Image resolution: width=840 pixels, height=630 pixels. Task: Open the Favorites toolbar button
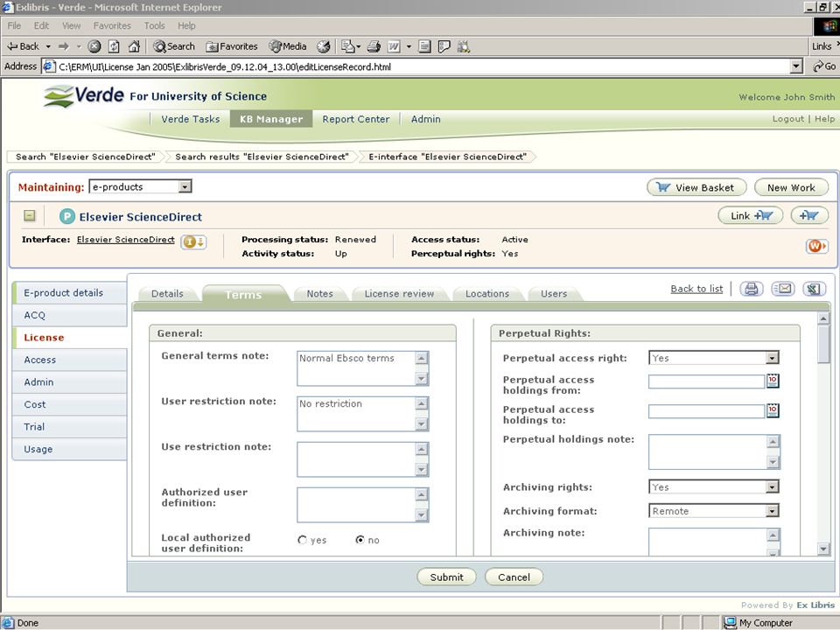point(231,46)
